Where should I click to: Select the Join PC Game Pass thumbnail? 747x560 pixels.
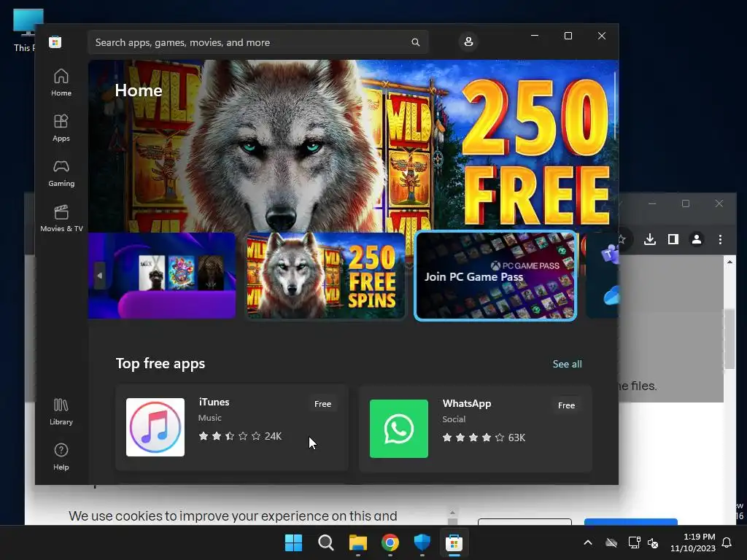(495, 275)
